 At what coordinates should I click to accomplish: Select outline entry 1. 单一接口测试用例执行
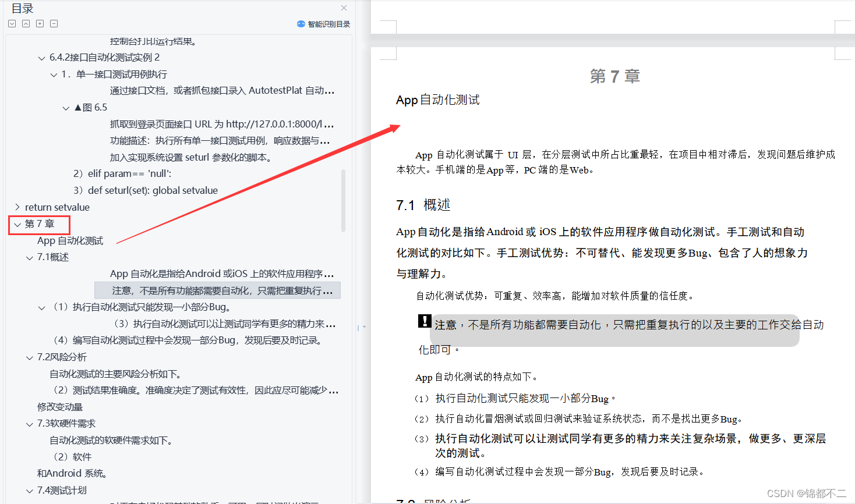114,74
